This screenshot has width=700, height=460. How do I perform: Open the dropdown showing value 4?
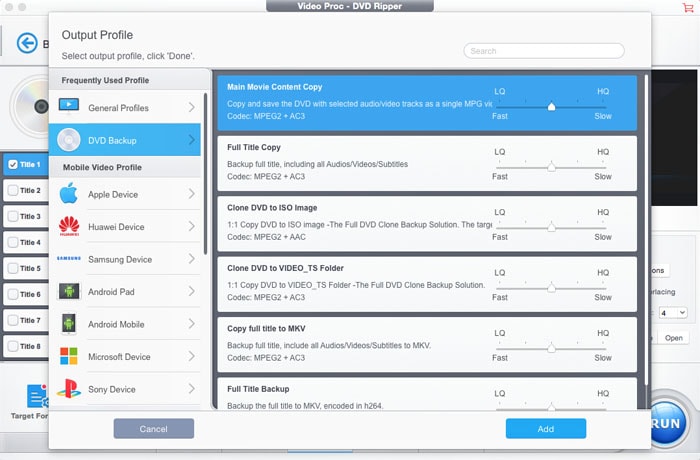pyautogui.click(x=673, y=313)
